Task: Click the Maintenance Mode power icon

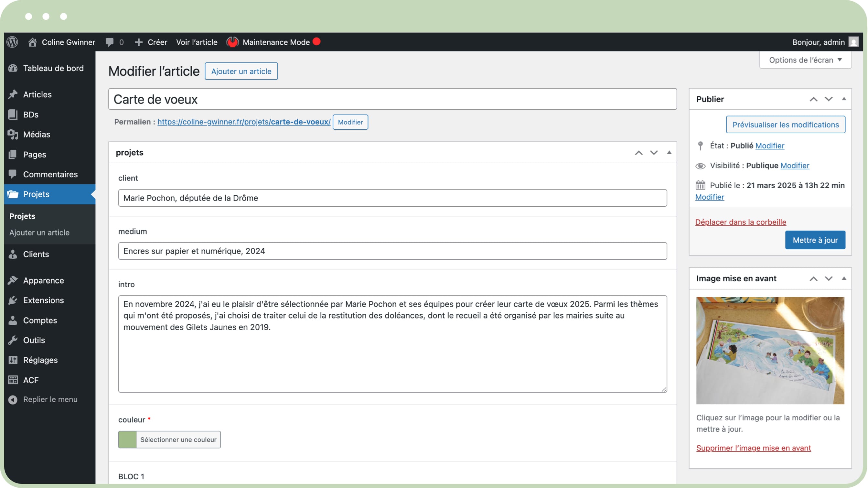Action: tap(232, 42)
